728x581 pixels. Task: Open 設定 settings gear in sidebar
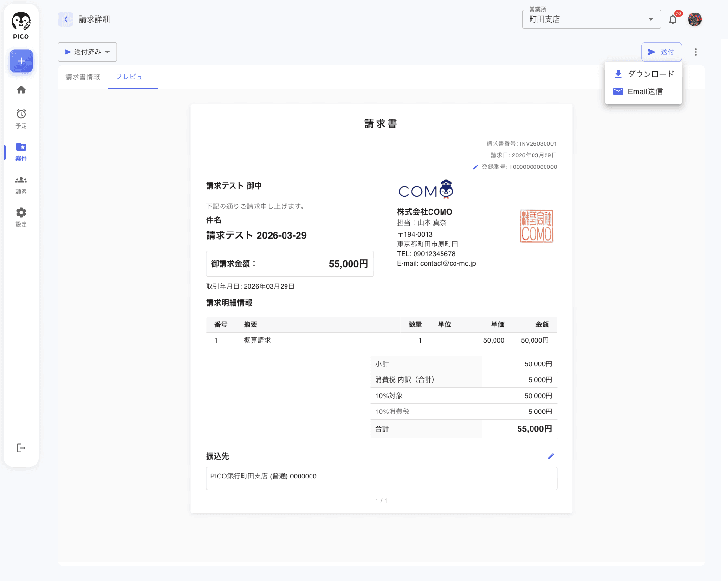coord(21,218)
